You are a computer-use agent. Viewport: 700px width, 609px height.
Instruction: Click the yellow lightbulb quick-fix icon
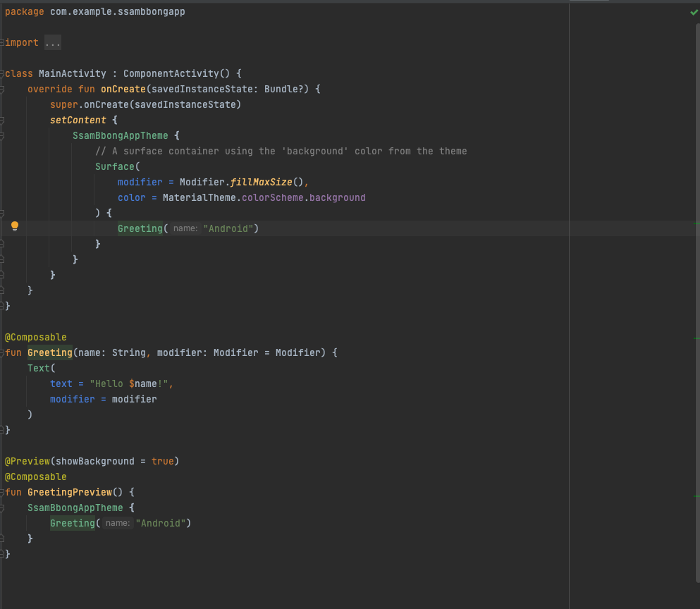(15, 226)
